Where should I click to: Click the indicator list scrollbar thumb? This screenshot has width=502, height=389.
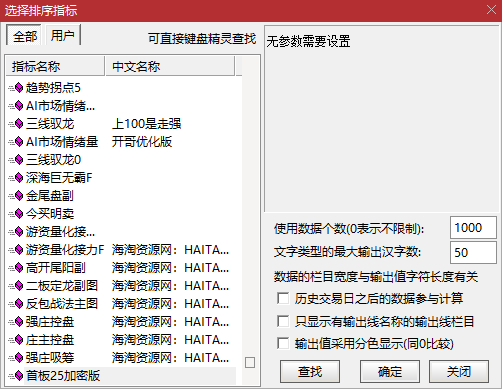pyautogui.click(x=250, y=362)
